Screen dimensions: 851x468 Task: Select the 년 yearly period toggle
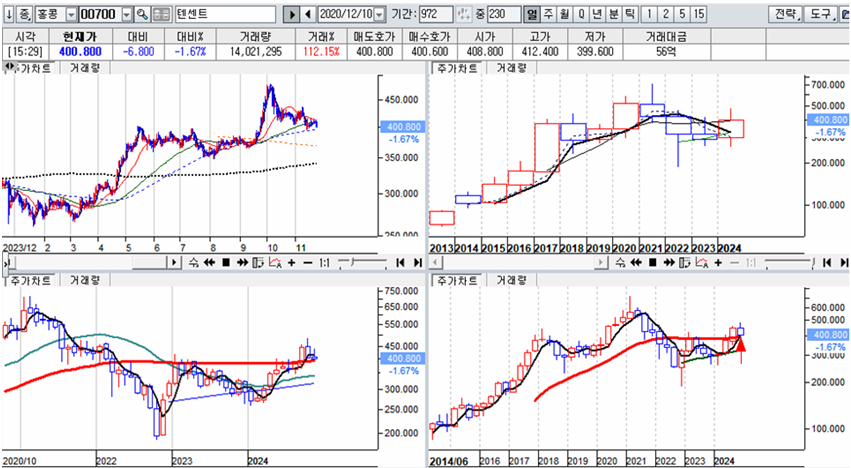click(598, 14)
